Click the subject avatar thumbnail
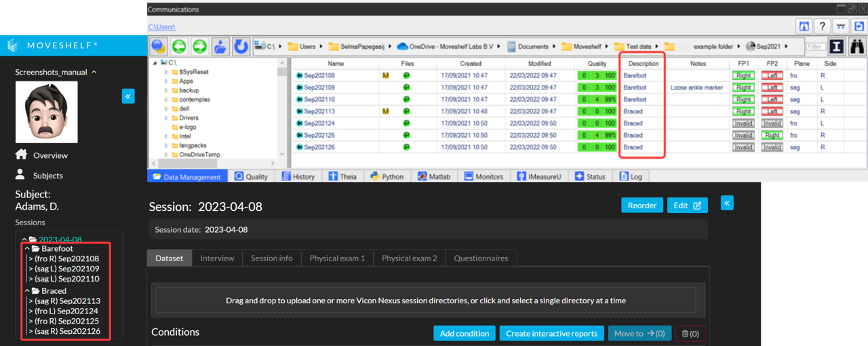The image size is (868, 346). click(47, 112)
